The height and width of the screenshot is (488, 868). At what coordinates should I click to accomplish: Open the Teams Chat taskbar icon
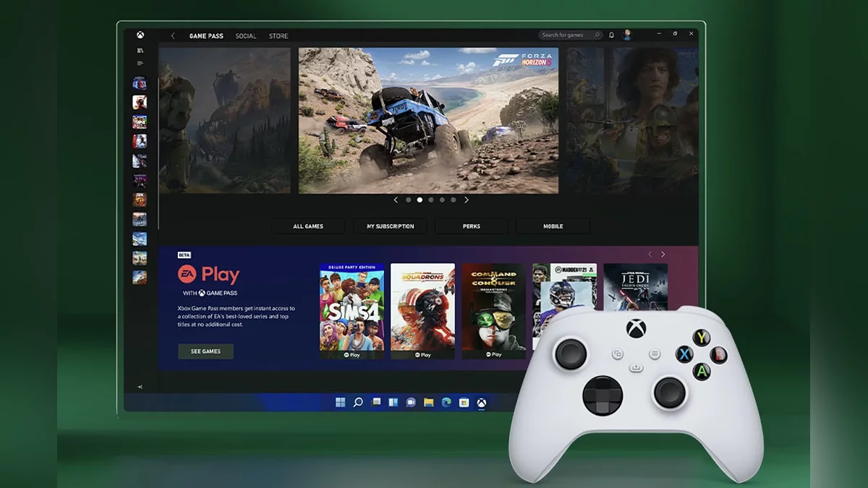tap(411, 403)
